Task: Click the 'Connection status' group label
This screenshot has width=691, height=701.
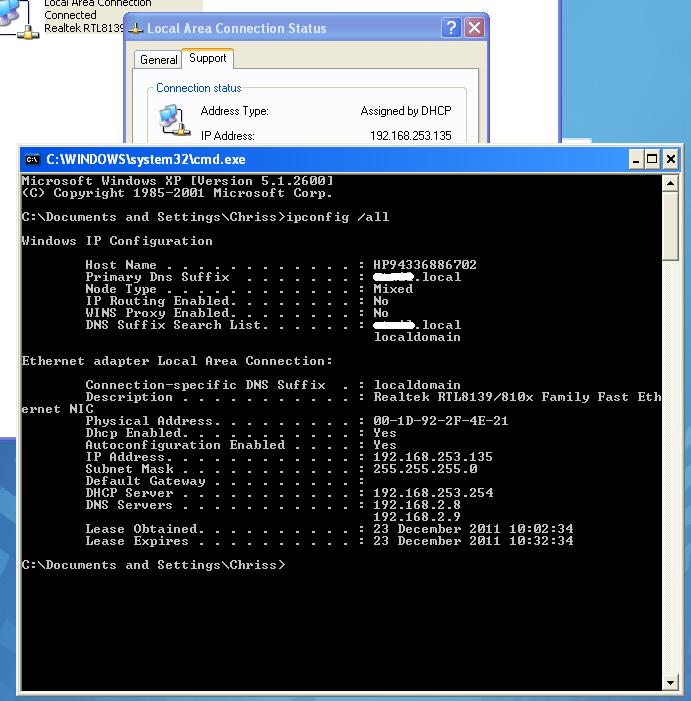Action: pyautogui.click(x=198, y=88)
